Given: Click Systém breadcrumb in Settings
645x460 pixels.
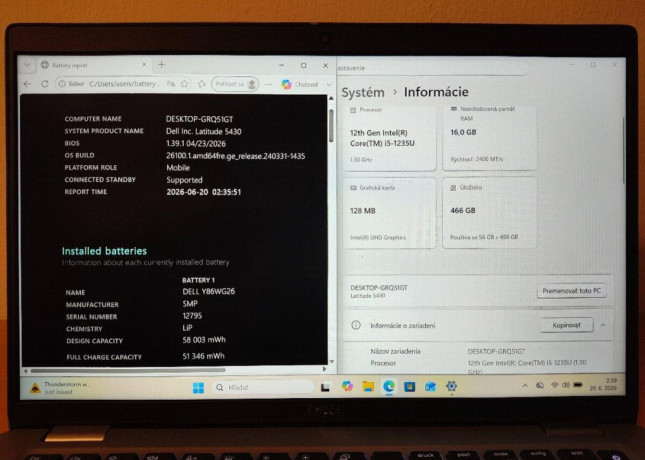Looking at the screenshot, I should click(x=363, y=92).
